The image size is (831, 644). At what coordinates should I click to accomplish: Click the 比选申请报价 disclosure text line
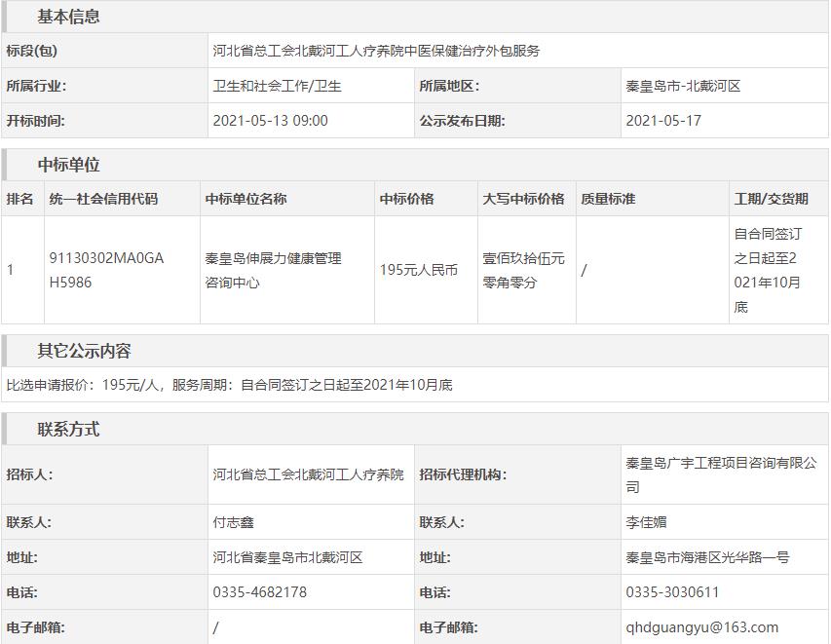click(230, 385)
